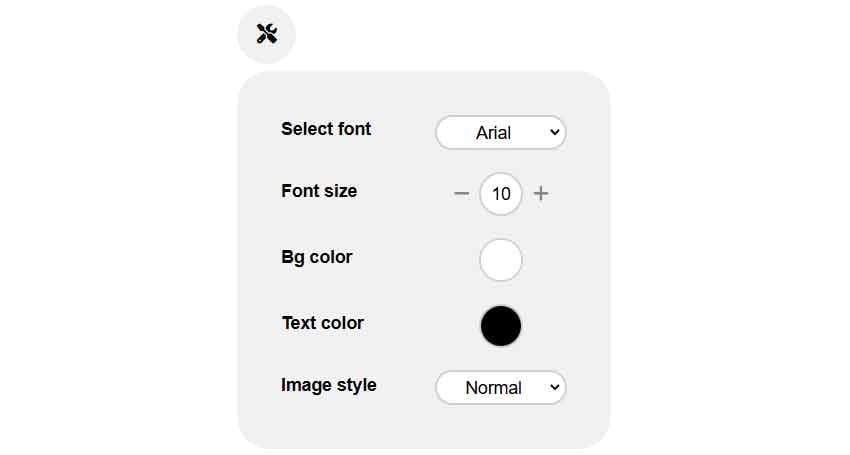Click the "Arial" text in font selector
850x455 pixels.
(x=493, y=133)
